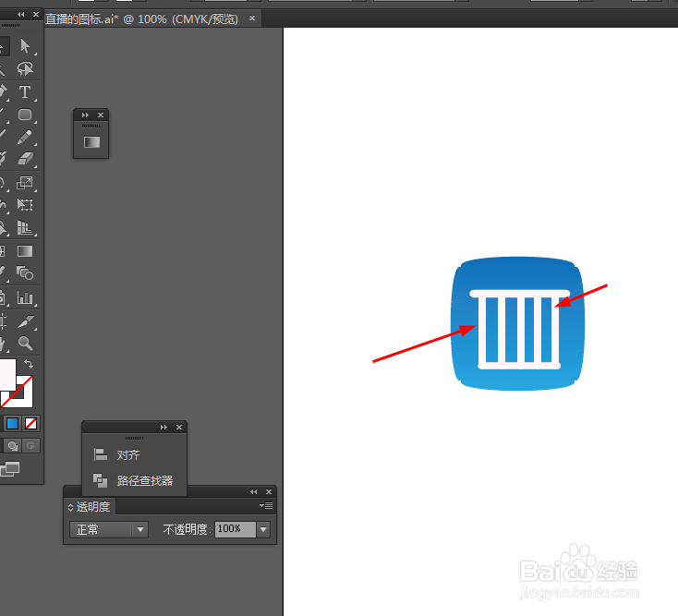
Task: Select the Scale tool
Action: [x=25, y=183]
